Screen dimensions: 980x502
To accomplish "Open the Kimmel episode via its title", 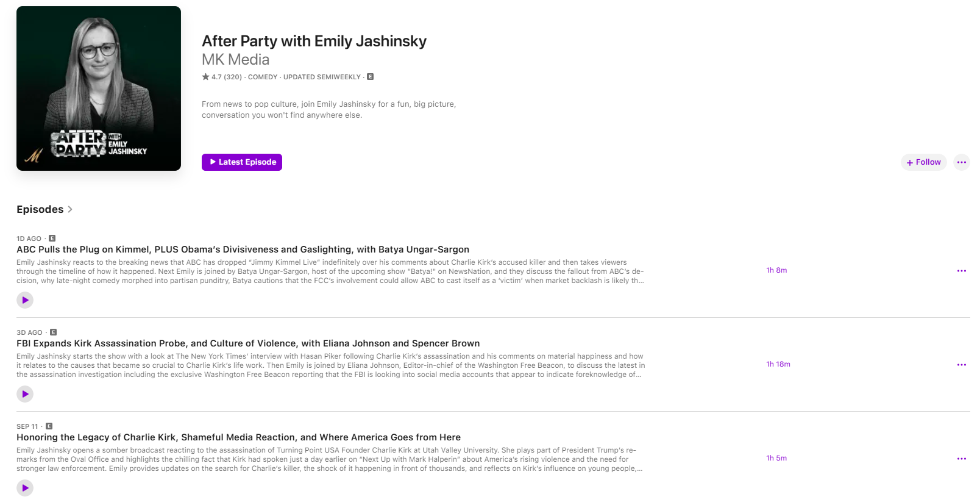I will tap(243, 249).
